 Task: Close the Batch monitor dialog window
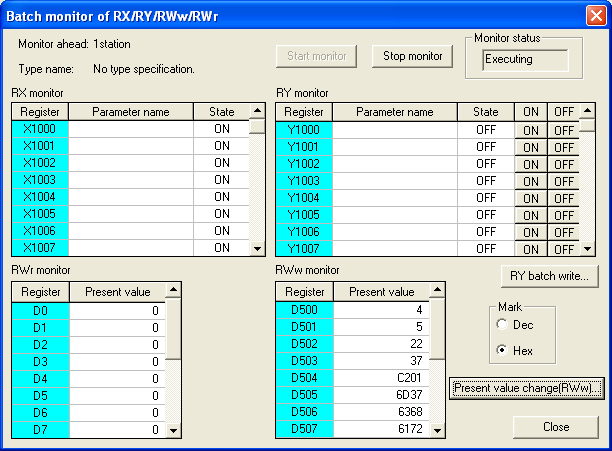(x=594, y=16)
